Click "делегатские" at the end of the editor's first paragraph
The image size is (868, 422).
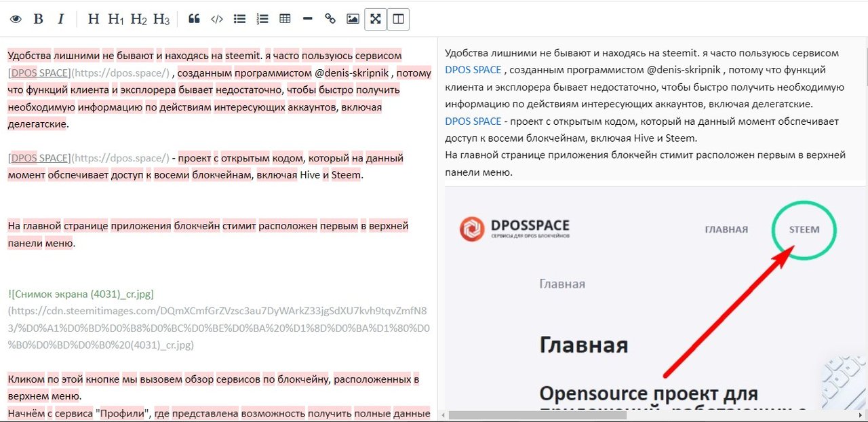click(x=37, y=124)
